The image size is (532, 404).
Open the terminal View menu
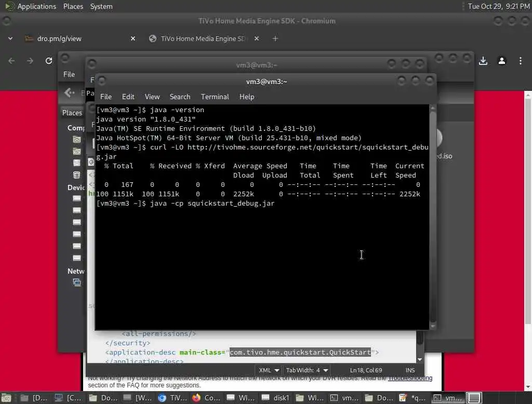point(152,97)
